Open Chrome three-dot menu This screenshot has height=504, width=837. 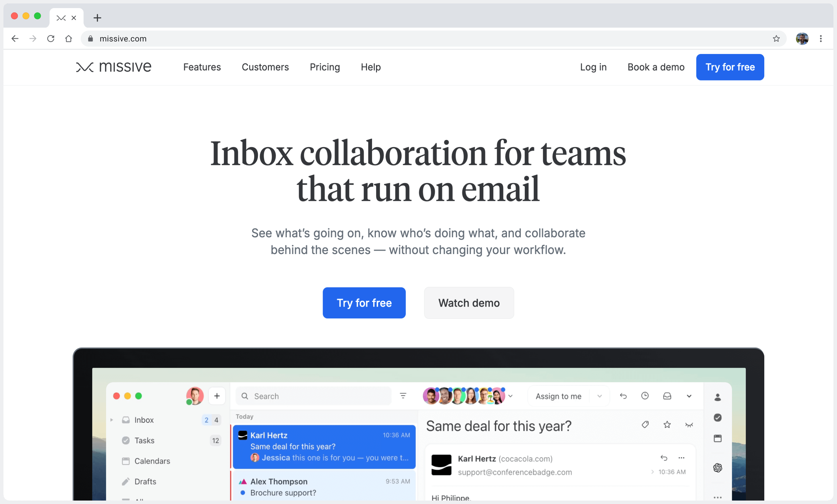(x=821, y=39)
